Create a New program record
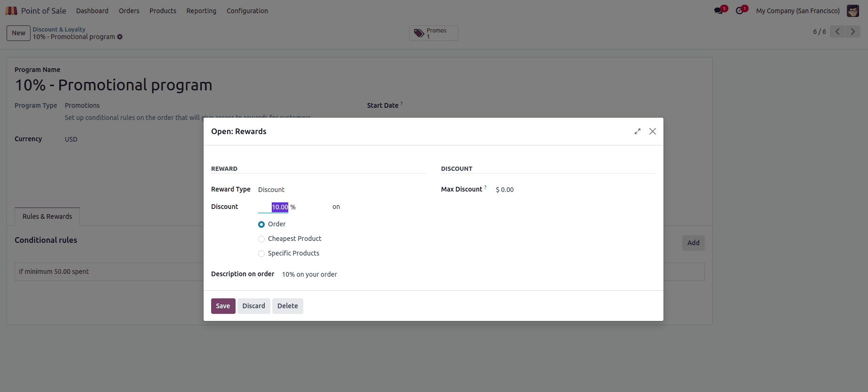Image resolution: width=868 pixels, height=392 pixels. pyautogui.click(x=18, y=33)
